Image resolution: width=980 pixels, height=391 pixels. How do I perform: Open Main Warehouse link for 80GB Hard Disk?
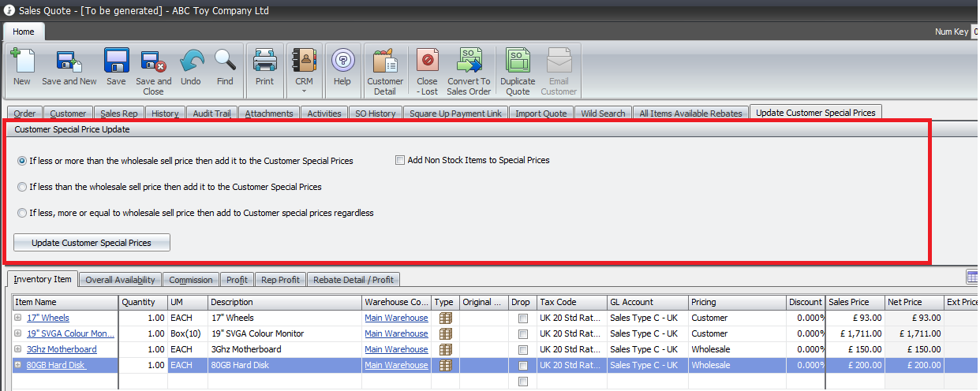point(396,365)
